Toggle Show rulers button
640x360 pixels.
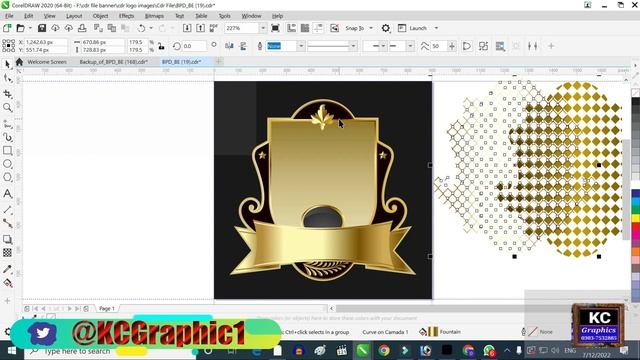(291, 28)
